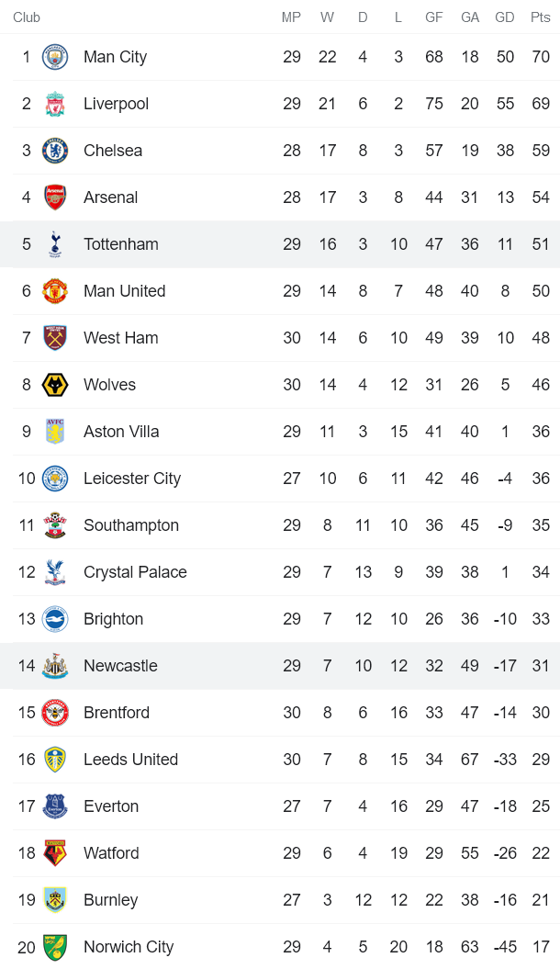Click the MP column header
Image resolution: width=560 pixels, height=969 pixels.
coord(291,17)
